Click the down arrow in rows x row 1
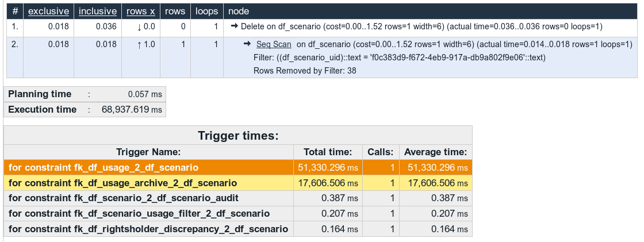644x242 pixels. click(139, 26)
